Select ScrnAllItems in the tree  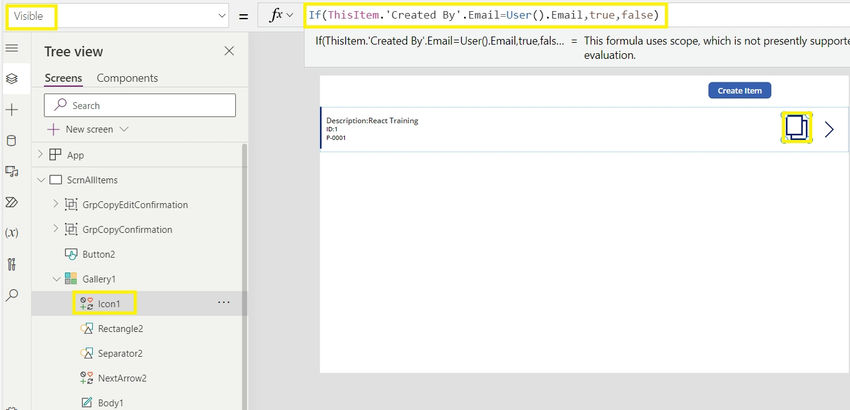pos(92,180)
